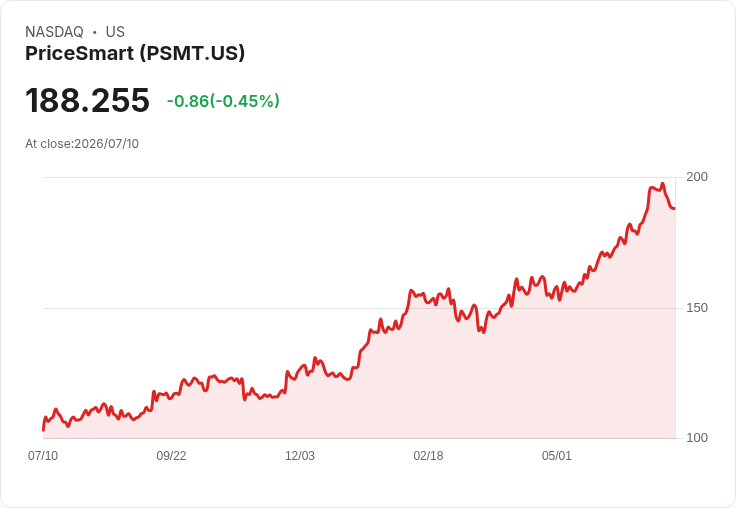Click the 09/22 date axis label
736x508 pixels.
point(171,456)
